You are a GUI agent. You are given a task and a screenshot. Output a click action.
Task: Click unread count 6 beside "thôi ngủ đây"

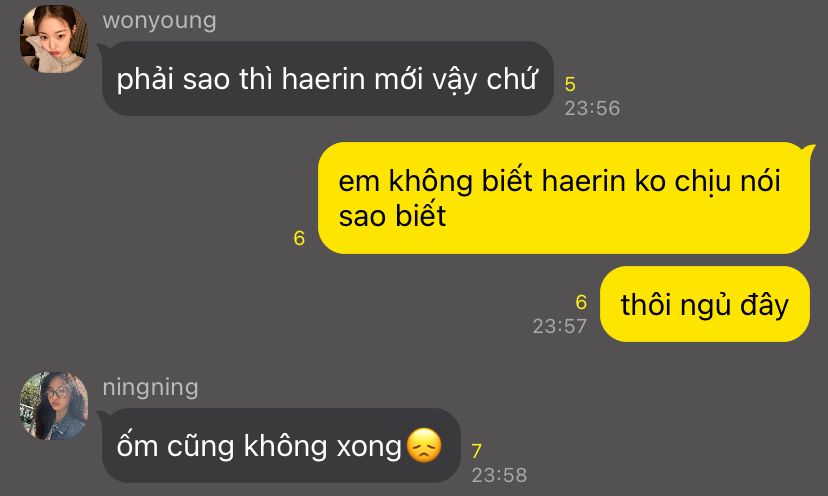coord(581,302)
